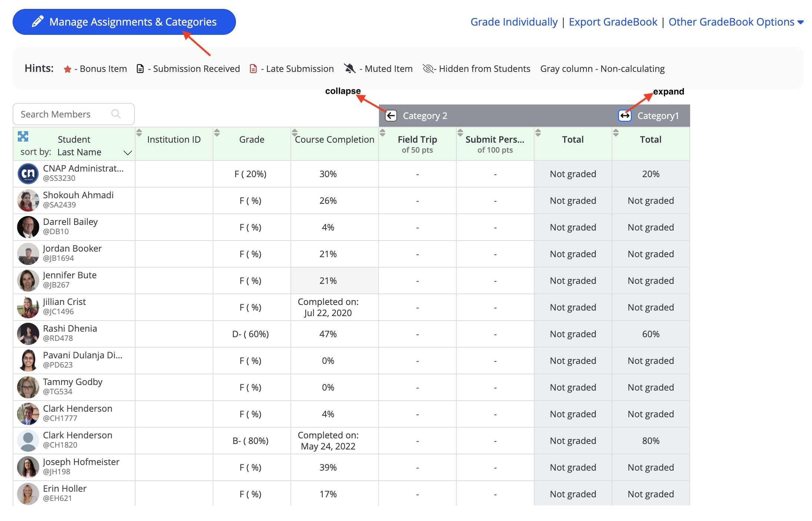Screen dimensions: 812x521
Task: Open avatar of Clark Henderson @CH1777
Action: (28, 414)
